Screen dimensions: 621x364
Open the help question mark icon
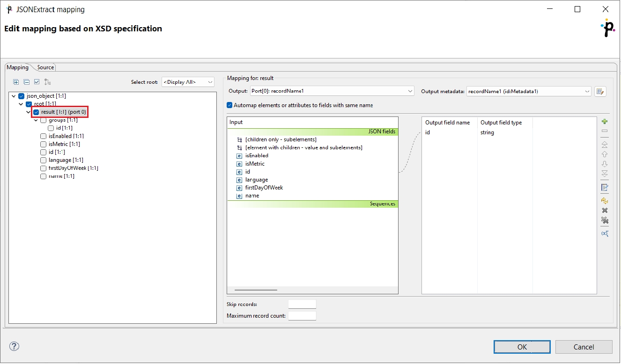click(x=15, y=346)
